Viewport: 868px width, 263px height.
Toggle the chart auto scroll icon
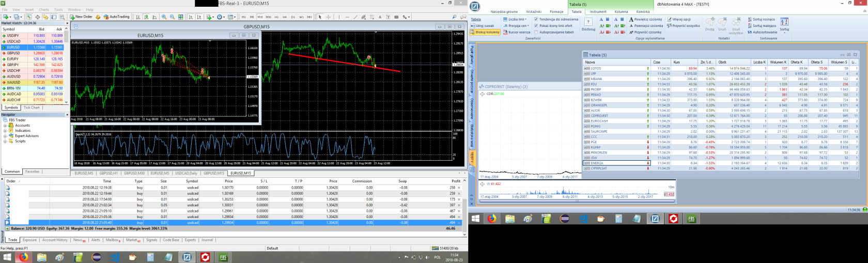[191, 17]
